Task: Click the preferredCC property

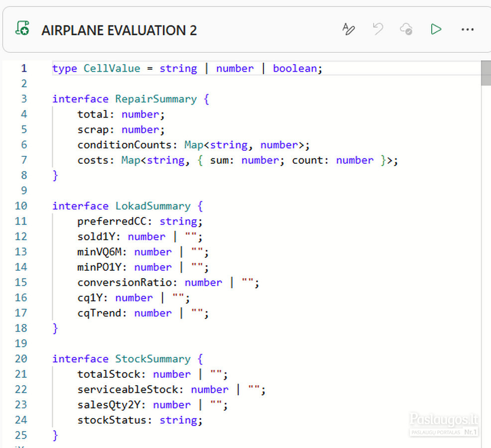Action: [x=112, y=222]
